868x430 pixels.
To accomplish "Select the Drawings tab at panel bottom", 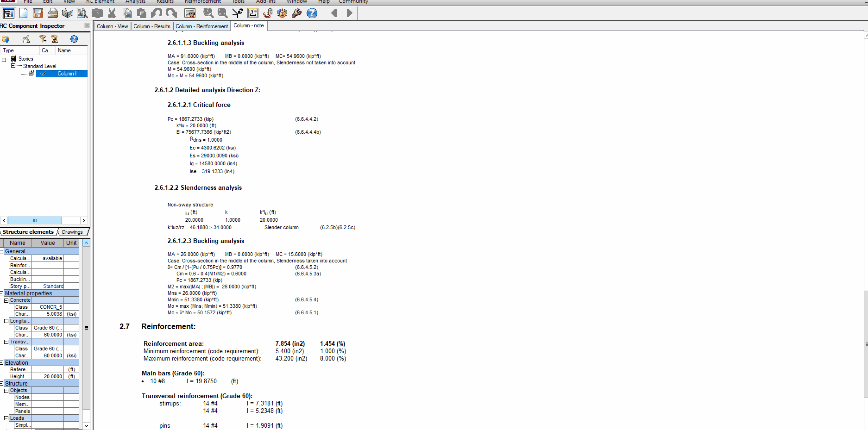I will click(x=72, y=231).
